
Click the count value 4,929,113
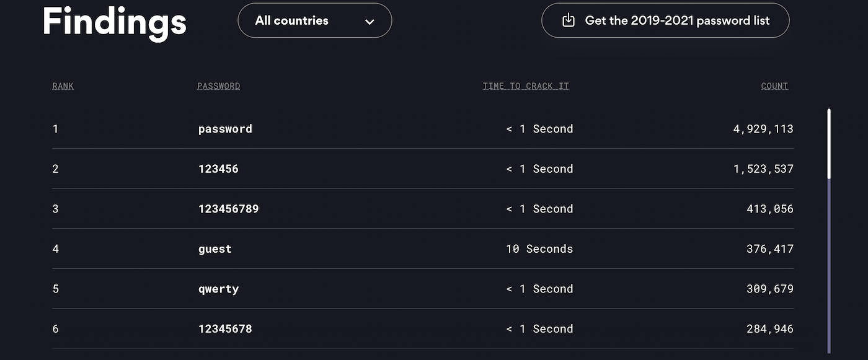coord(763,129)
